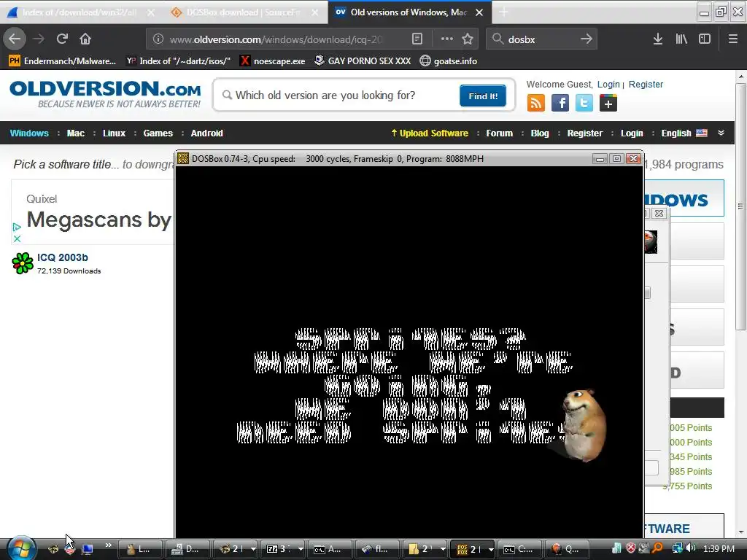
Task: Click the page vertical scrollbar thumb
Action: click(740, 207)
